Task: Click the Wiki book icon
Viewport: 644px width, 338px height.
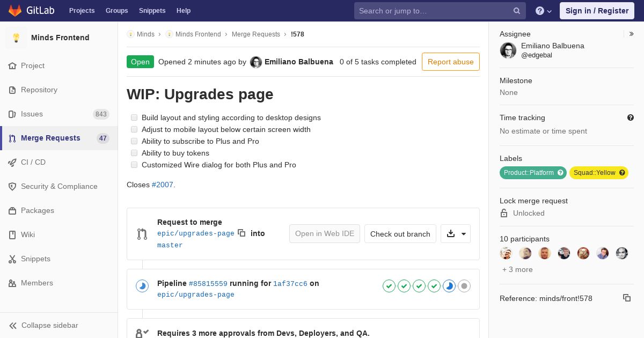Action: click(x=12, y=234)
